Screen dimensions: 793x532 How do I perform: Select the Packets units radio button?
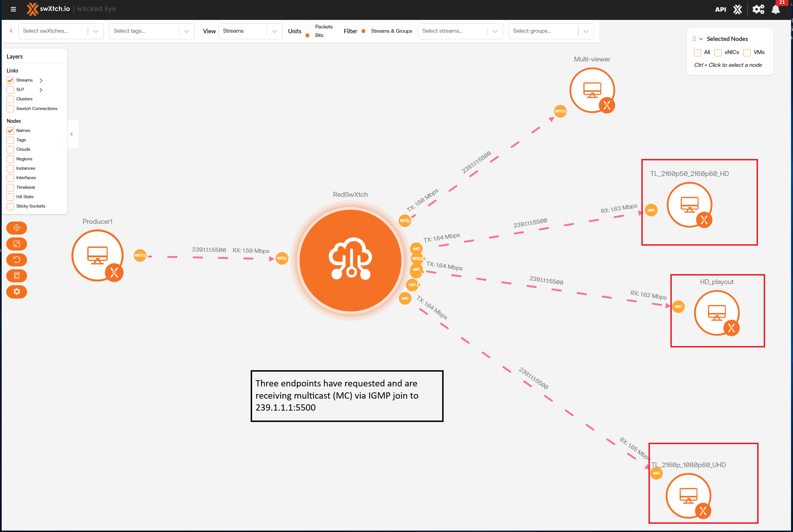click(308, 26)
